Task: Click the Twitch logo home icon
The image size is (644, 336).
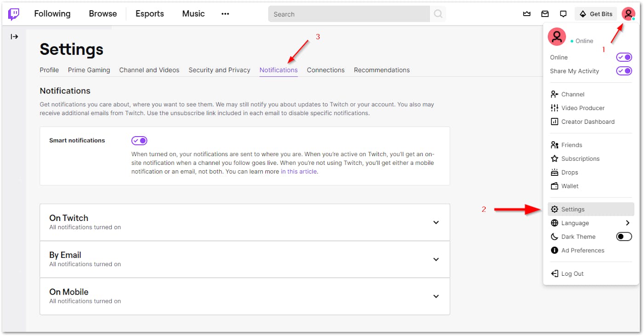Action: coord(14,14)
